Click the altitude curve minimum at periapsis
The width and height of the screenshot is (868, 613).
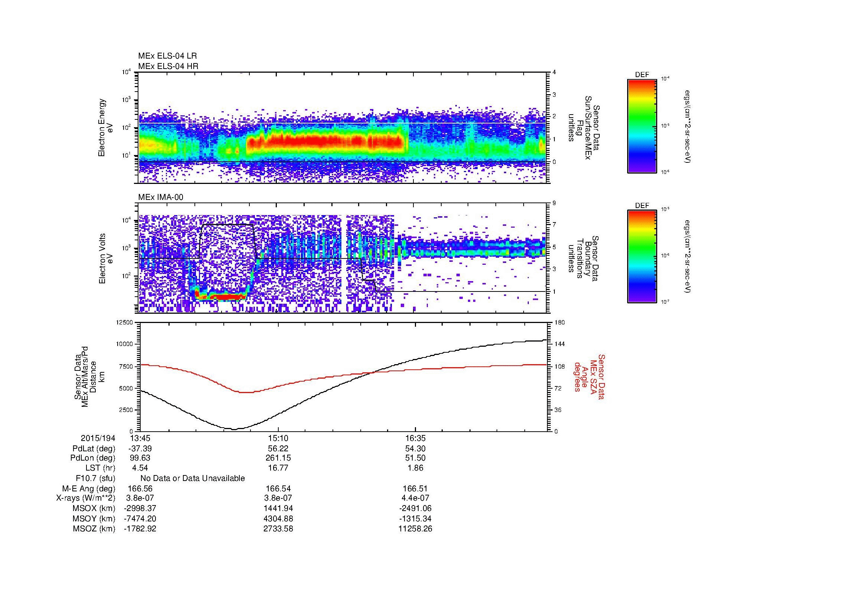pyautogui.click(x=234, y=429)
